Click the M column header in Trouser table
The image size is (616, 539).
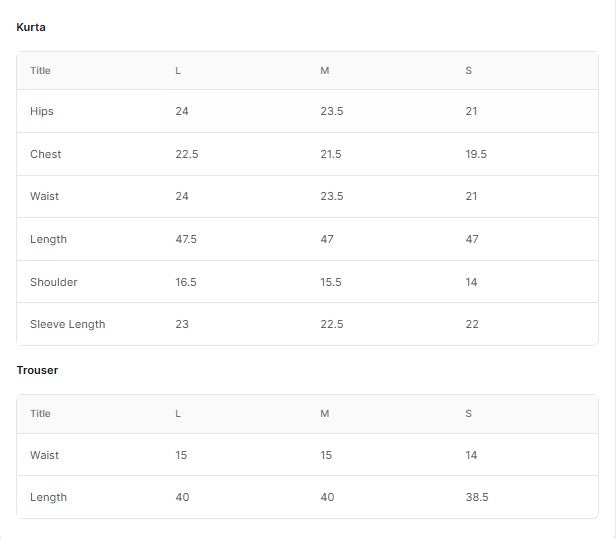click(324, 413)
